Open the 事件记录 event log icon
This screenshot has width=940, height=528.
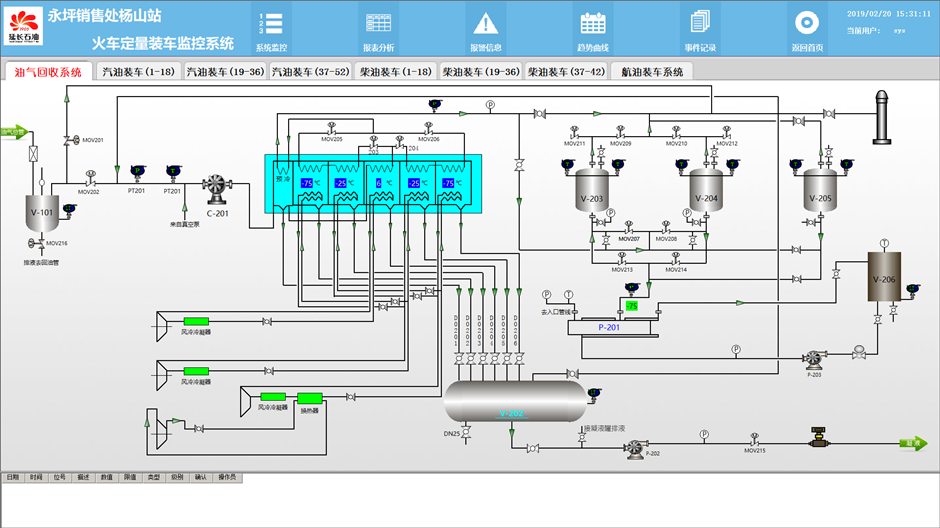700,24
